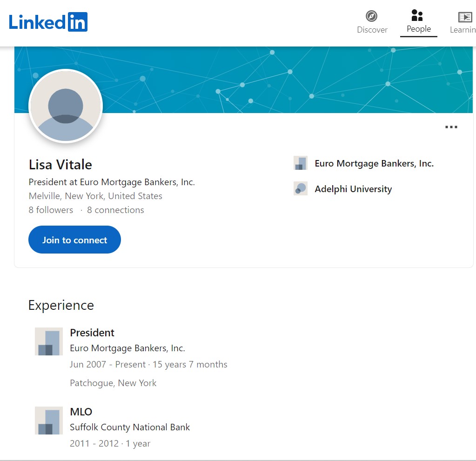Click the 8 connections count
Image resolution: width=476 pixels, height=461 pixels.
(x=115, y=210)
